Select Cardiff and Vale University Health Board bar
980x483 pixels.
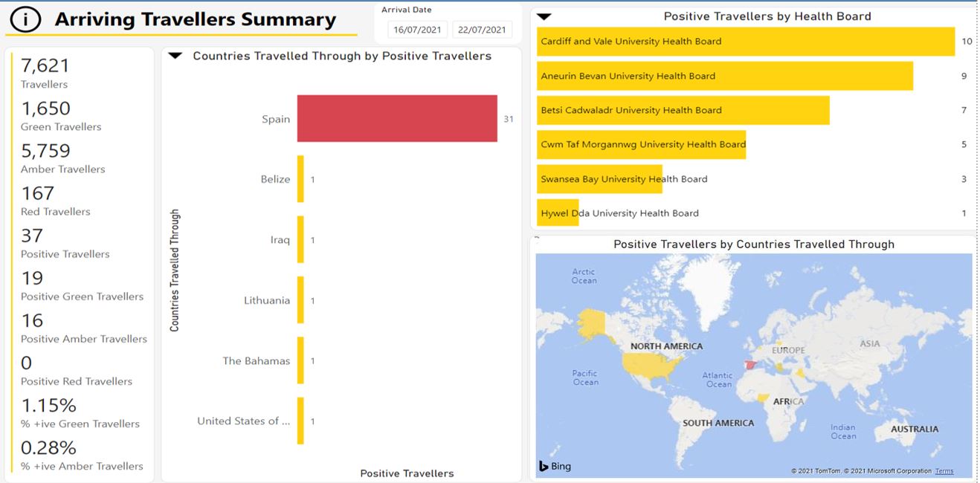(745, 42)
